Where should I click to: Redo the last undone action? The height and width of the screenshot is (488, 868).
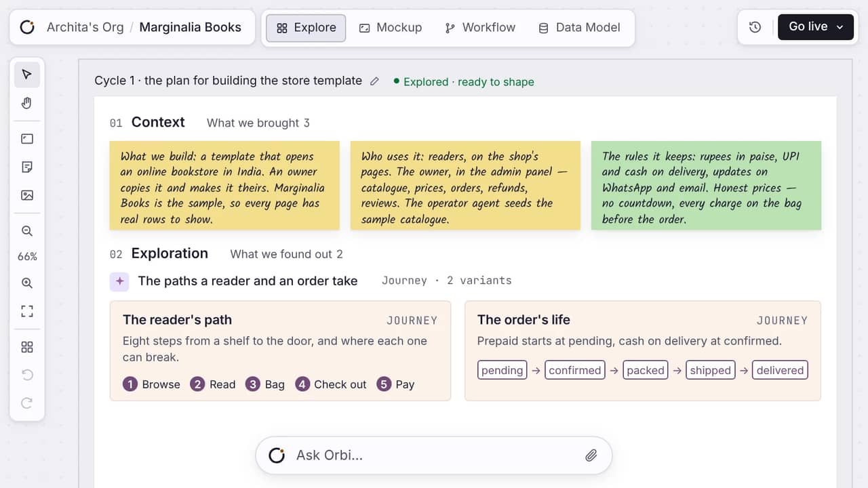coord(27,403)
